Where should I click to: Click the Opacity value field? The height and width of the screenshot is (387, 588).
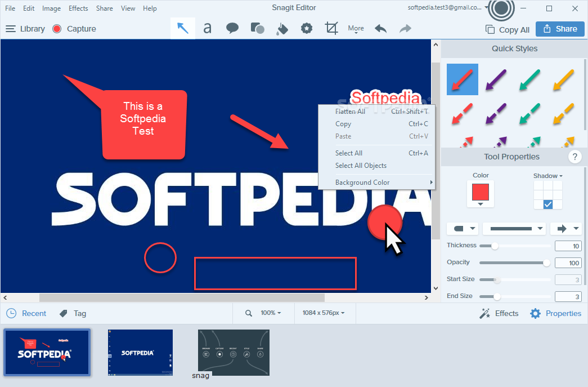pyautogui.click(x=568, y=263)
